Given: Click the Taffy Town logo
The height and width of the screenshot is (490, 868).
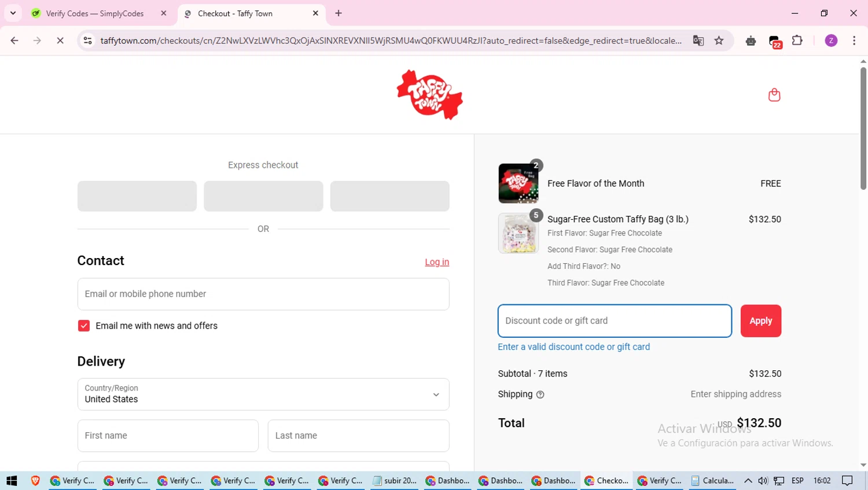Looking at the screenshot, I should pos(429,95).
